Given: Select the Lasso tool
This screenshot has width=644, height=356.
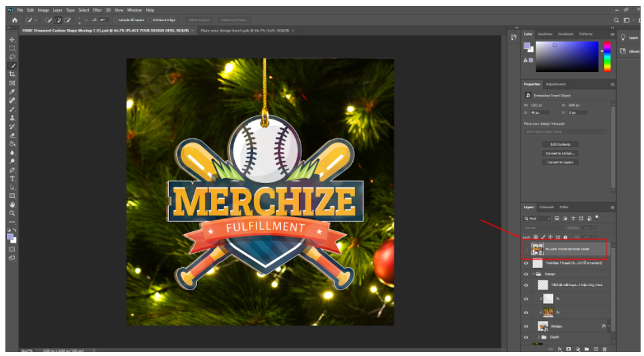Looking at the screenshot, I should click(12, 57).
